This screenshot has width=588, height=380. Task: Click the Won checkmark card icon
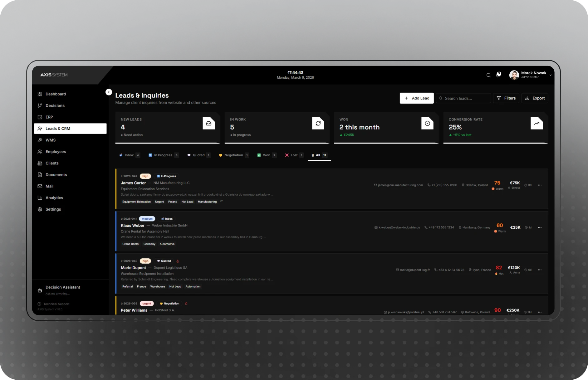point(427,124)
